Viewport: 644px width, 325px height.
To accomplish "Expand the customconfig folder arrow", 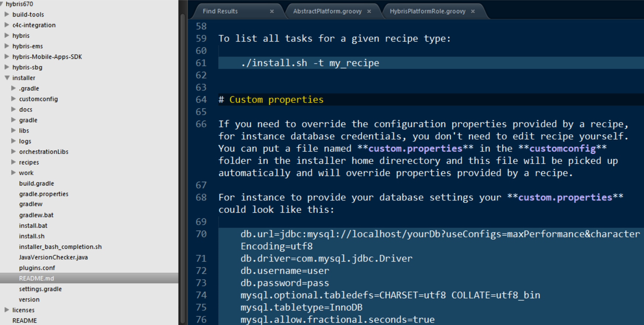I will [x=13, y=99].
